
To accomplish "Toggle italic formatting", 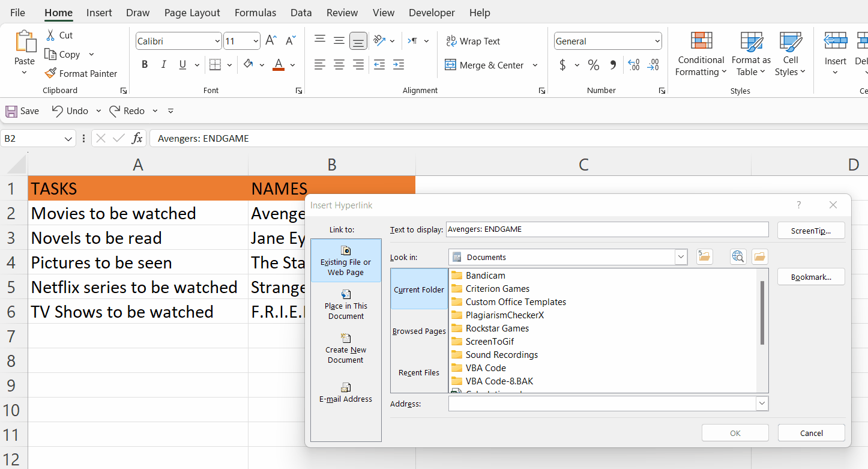I will (163, 64).
